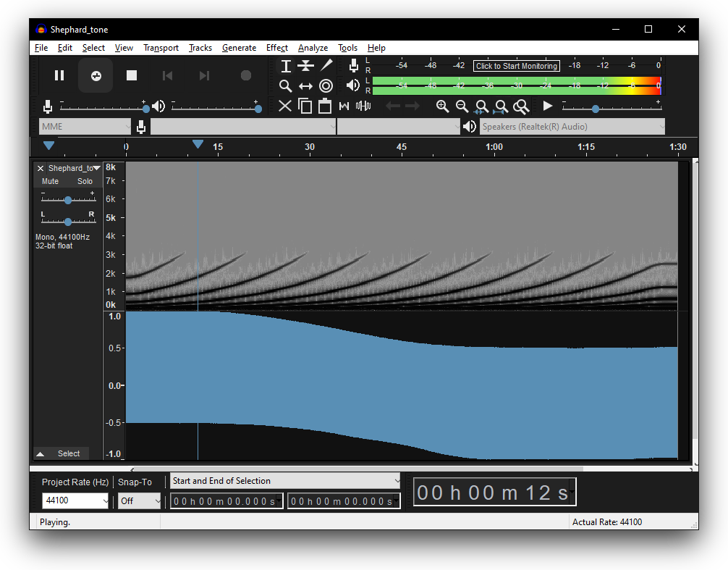
Task: Solo the Shephard_tone track
Action: (x=85, y=181)
